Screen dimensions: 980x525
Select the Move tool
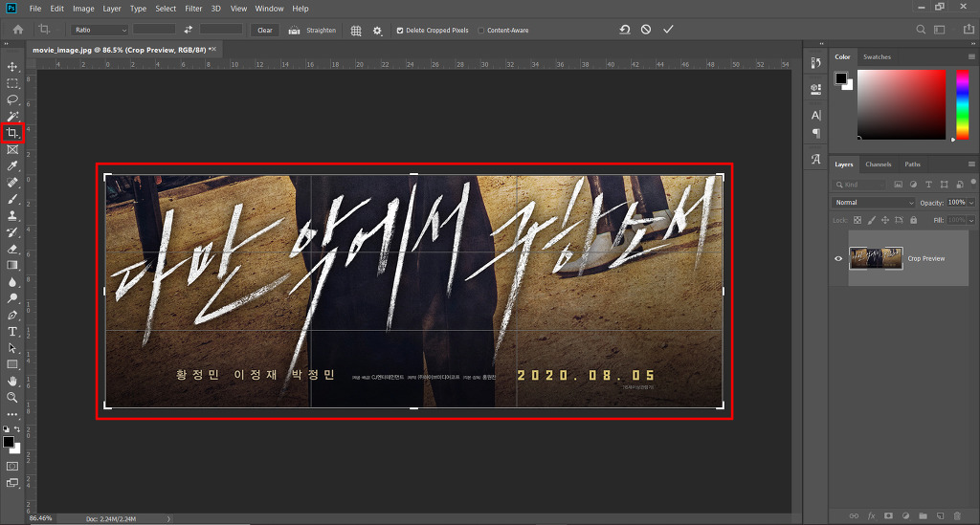point(11,66)
